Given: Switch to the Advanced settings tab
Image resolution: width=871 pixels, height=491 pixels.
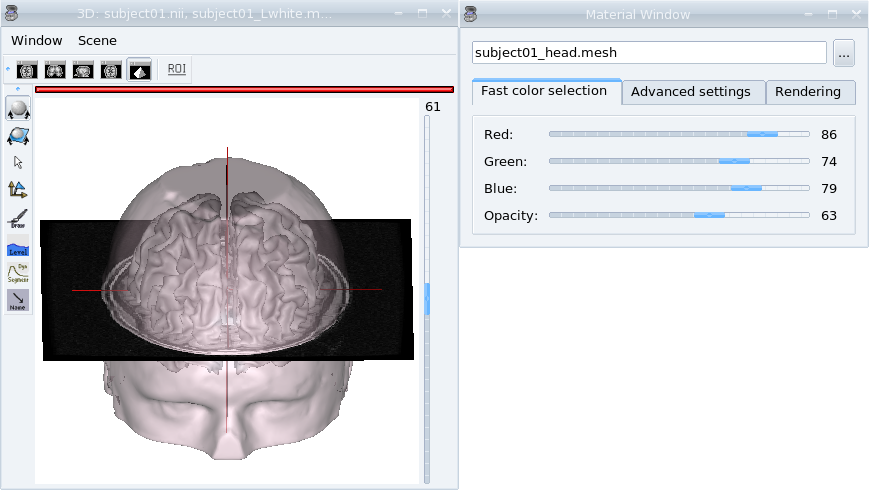Looking at the screenshot, I should 691,92.
